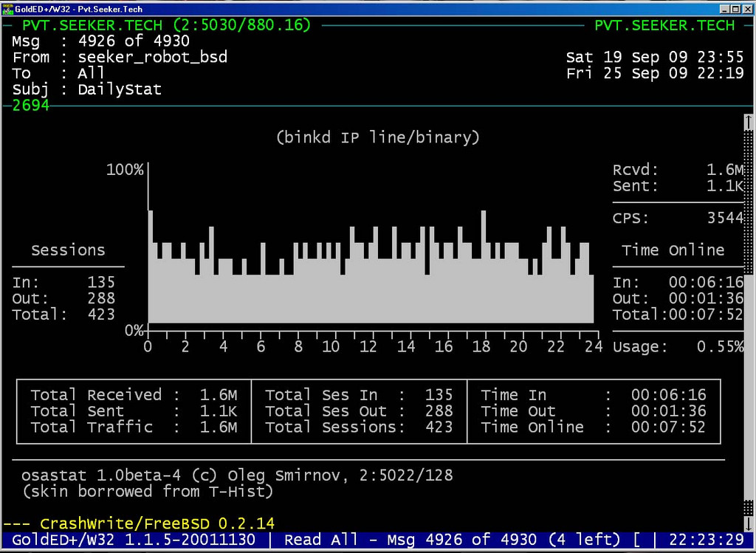
Task: Click the Time Online row in the table
Action: [594, 427]
